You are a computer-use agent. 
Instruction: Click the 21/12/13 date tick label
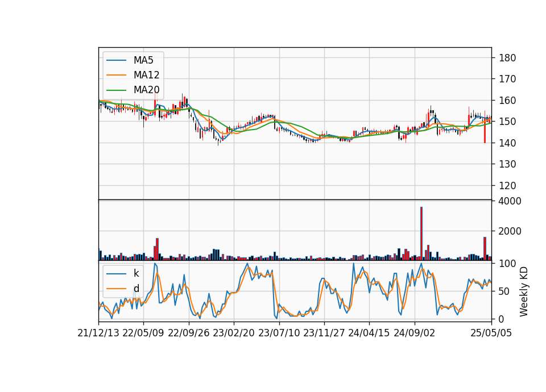(98, 333)
